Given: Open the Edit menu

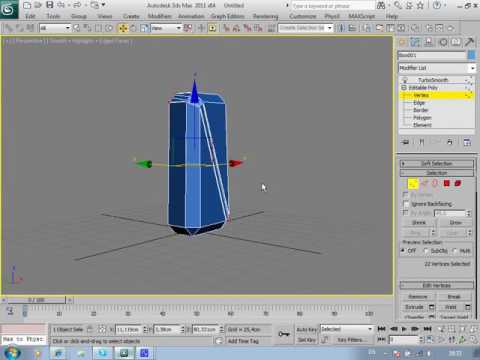Looking at the screenshot, I should coord(30,16).
